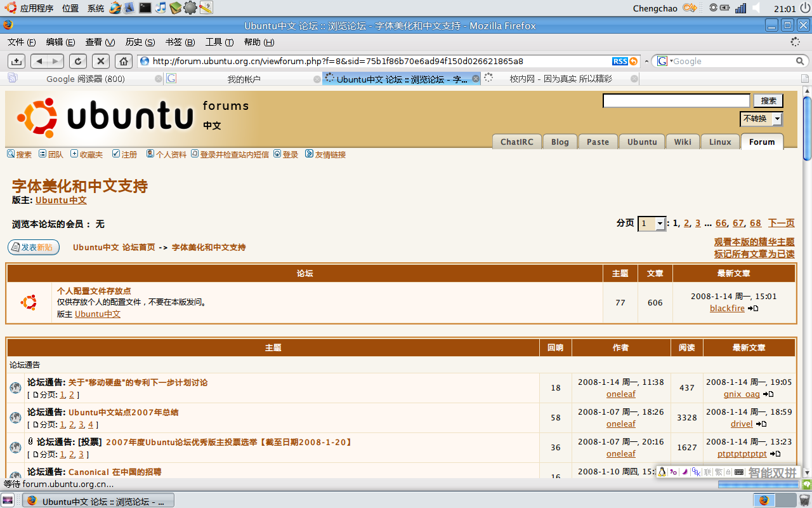812x508 pixels.
Task: Click the search magnifier in the Google search box
Action: (801, 61)
